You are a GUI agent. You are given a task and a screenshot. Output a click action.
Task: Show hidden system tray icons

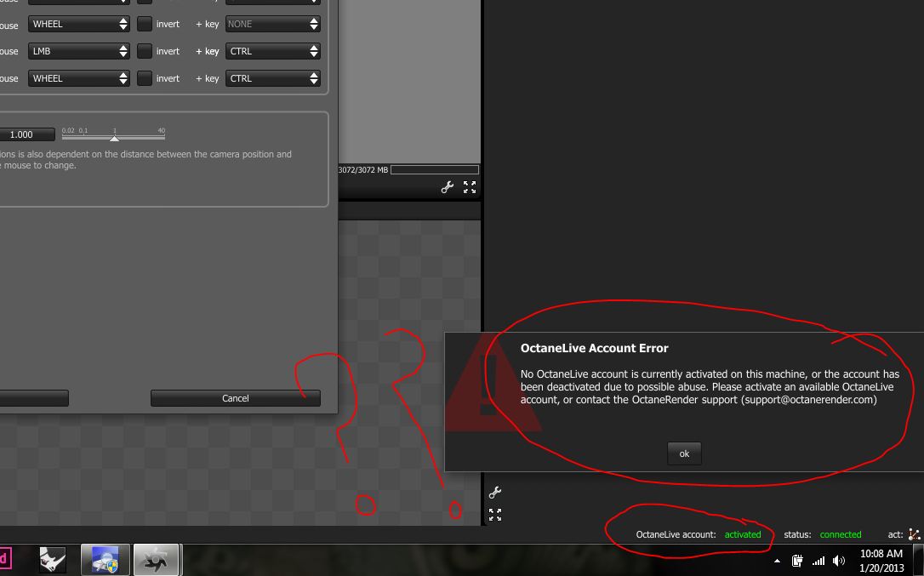778,561
